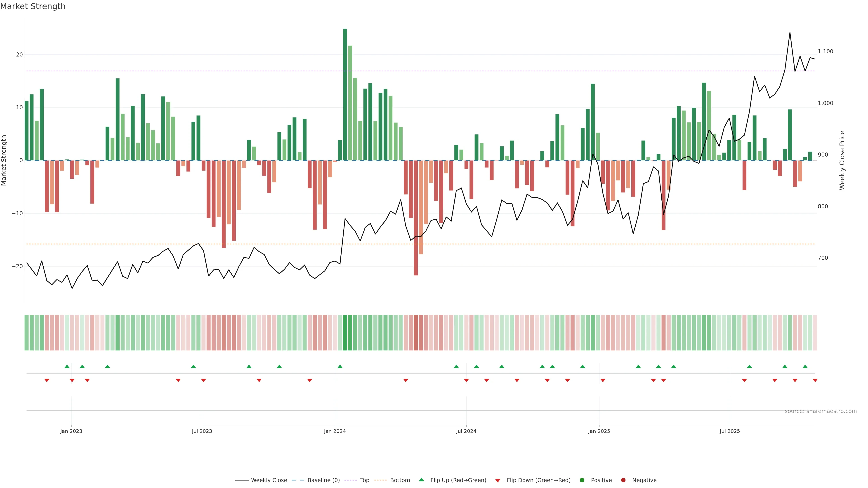The image size is (868, 488).
Task: Click the Weekly Close price peak point
Action: [x=790, y=33]
